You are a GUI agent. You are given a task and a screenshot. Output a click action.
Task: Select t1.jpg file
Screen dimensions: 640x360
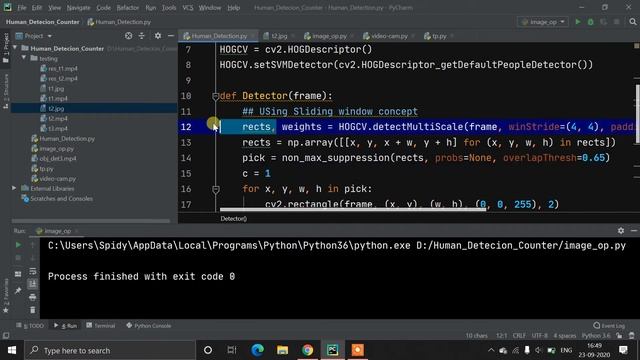pyautogui.click(x=52, y=89)
